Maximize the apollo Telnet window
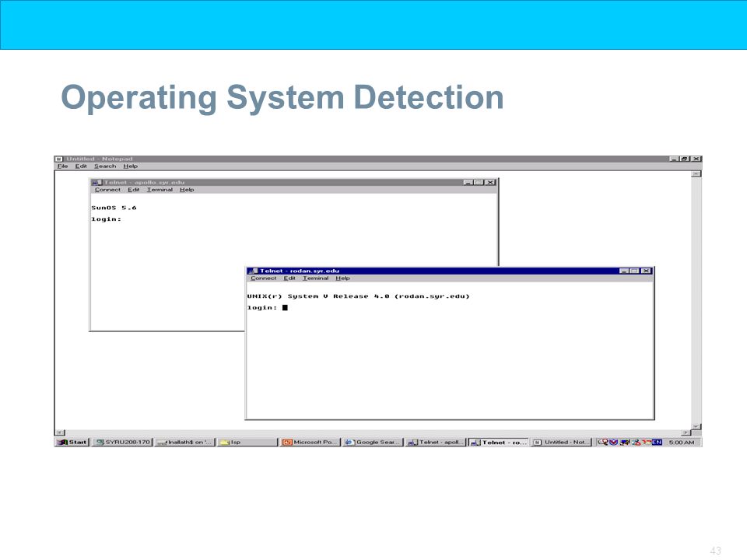Viewport: 747px width, 560px height. coord(479,182)
